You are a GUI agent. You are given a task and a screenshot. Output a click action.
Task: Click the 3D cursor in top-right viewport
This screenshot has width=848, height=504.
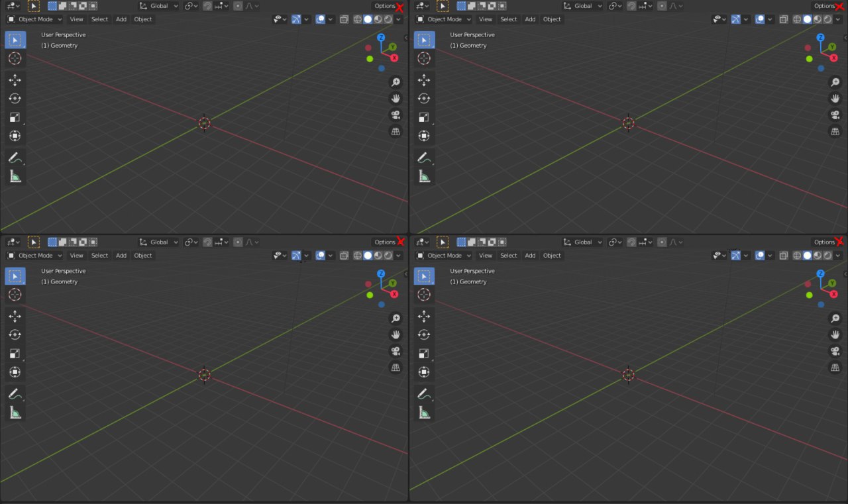(628, 123)
